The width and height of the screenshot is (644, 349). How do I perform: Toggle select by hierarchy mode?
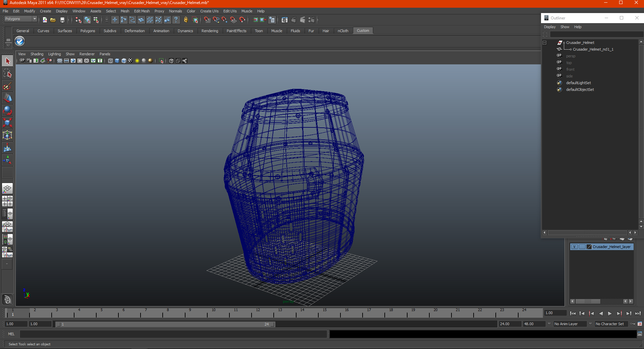78,20
